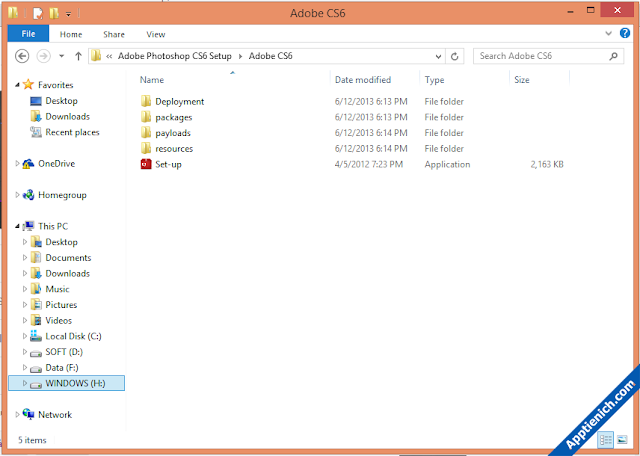Click the Adobe CS6 breadcrumb segment
This screenshot has width=640, height=456.
pos(271,56)
